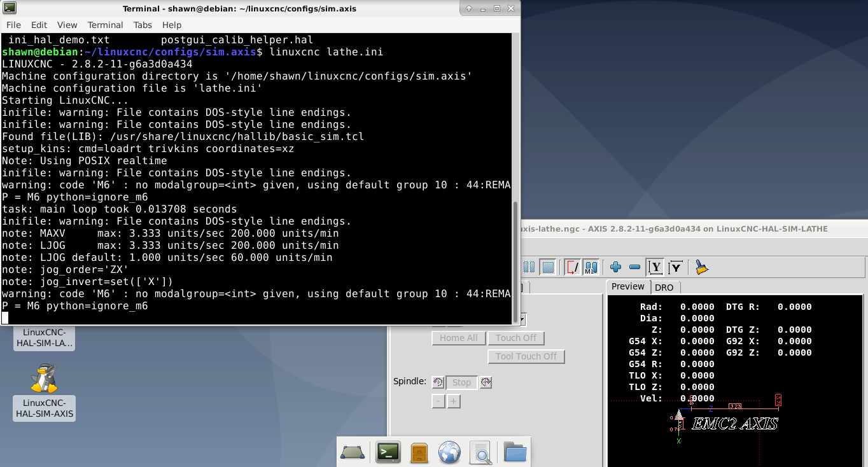This screenshot has width=868, height=467.
Task: Increase spindle speed with plus button
Action: (x=453, y=401)
